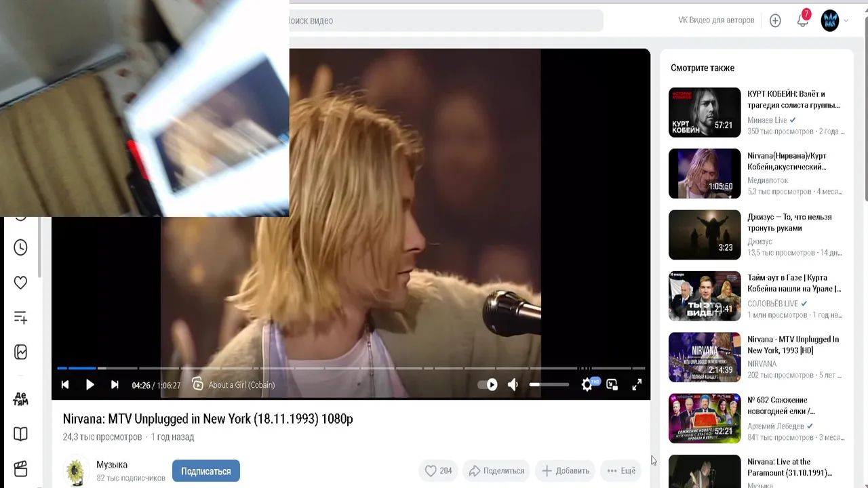This screenshot has height=488, width=868.
Task: Click the plus upload icon in the header
Action: pos(775,20)
